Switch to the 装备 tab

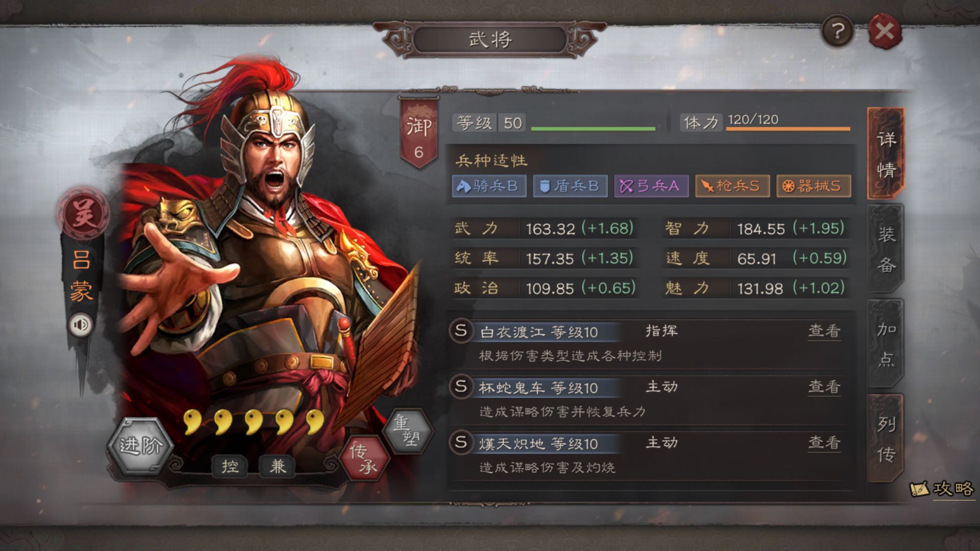pyautogui.click(x=885, y=249)
